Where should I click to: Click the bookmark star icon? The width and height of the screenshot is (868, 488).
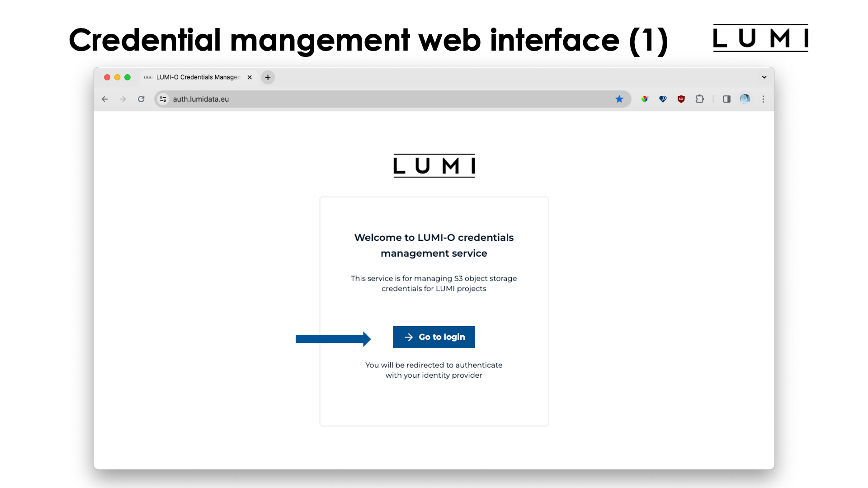coord(619,99)
